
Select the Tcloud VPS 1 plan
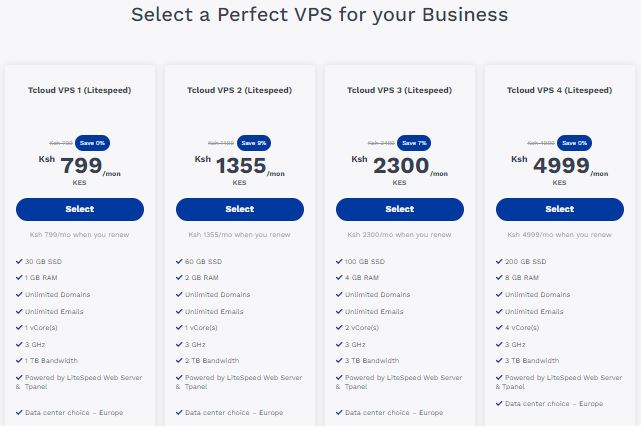(80, 209)
